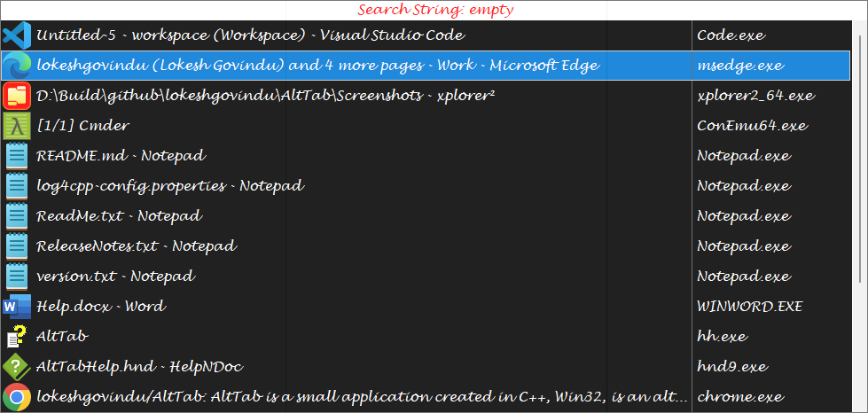The height and width of the screenshot is (413, 868).
Task: Click the Word icon beside Help.docx
Action: [17, 307]
